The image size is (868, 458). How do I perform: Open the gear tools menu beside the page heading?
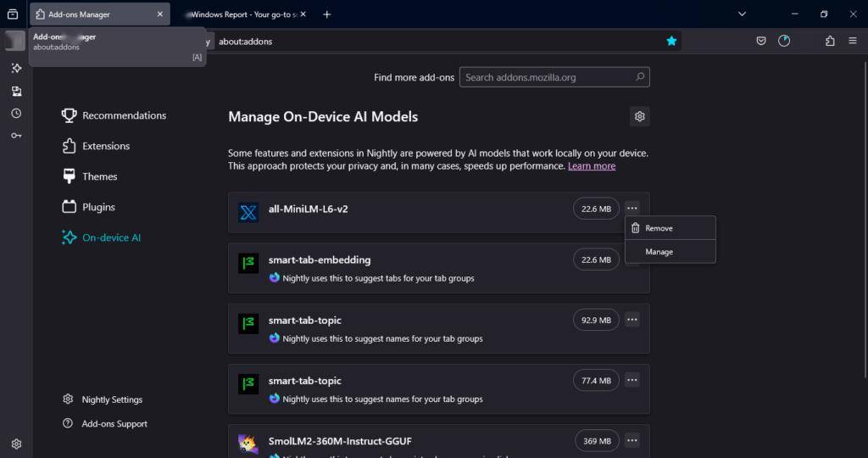click(640, 117)
